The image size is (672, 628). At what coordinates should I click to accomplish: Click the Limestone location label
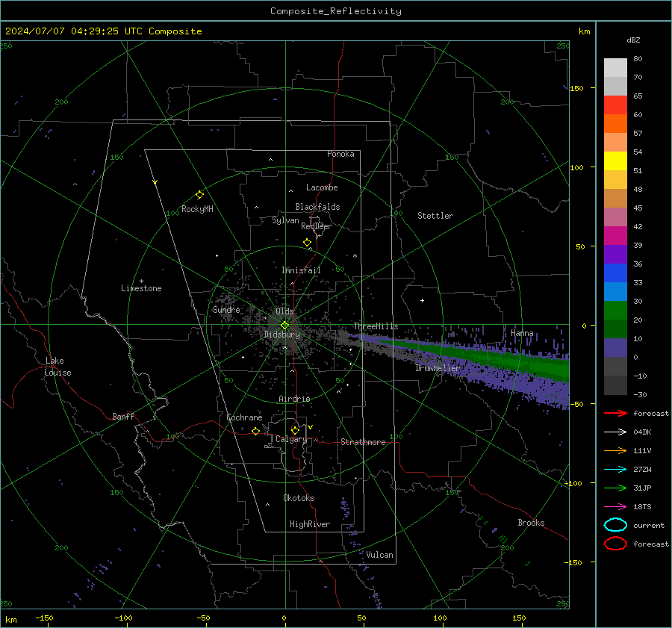(x=141, y=288)
